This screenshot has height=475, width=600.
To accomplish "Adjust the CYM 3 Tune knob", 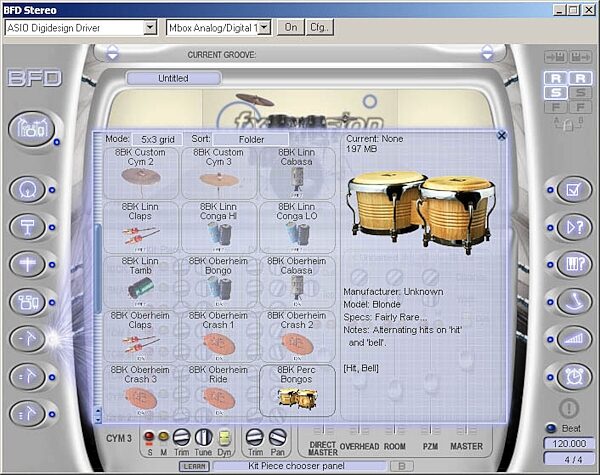I will click(204, 437).
